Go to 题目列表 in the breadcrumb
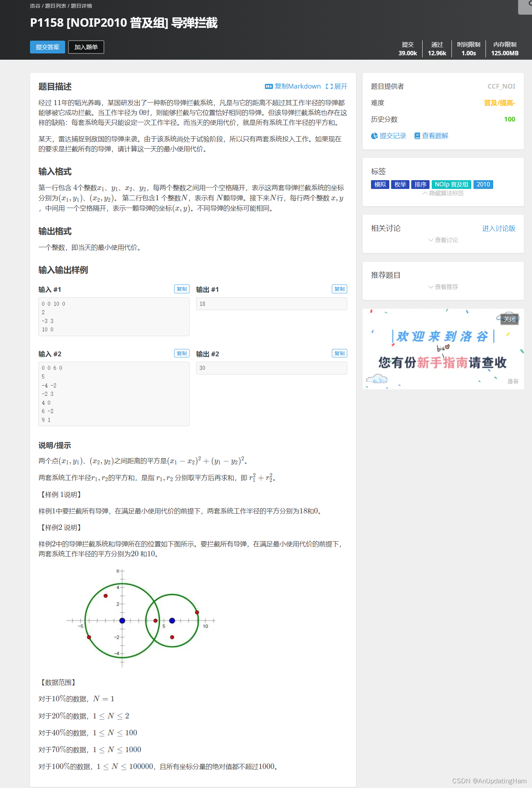The height and width of the screenshot is (788, 532). tap(56, 6)
